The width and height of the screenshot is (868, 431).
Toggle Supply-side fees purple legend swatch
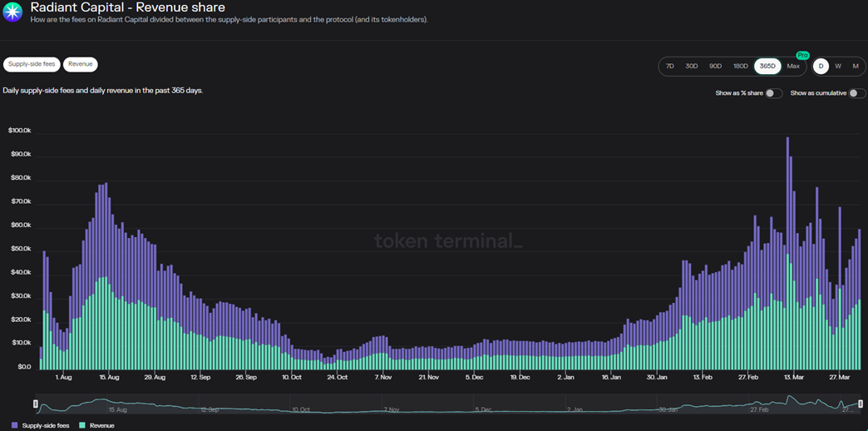[x=17, y=425]
